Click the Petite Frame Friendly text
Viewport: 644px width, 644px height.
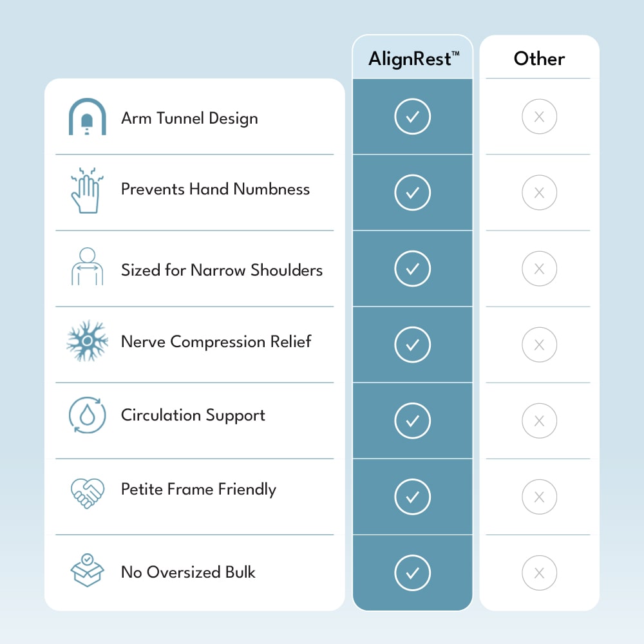[x=198, y=489]
